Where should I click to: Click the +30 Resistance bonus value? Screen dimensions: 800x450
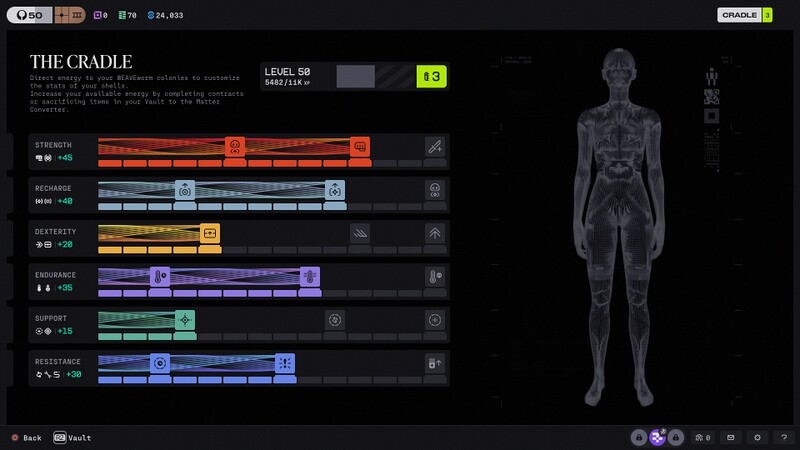tap(74, 375)
